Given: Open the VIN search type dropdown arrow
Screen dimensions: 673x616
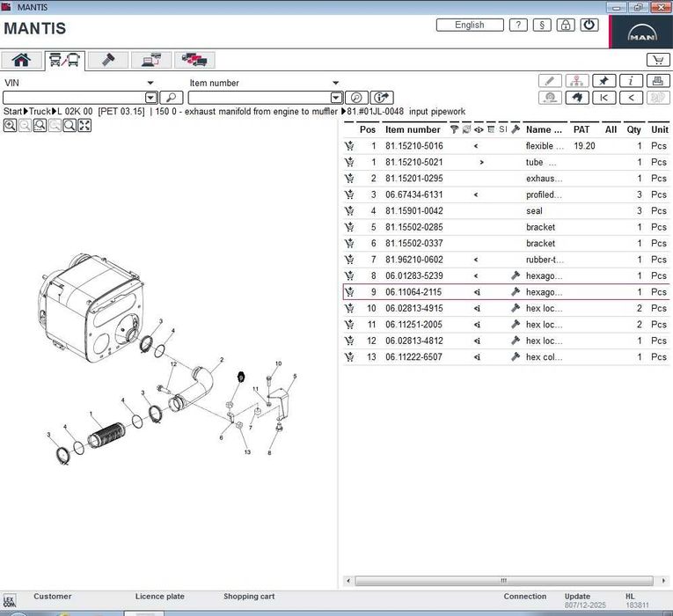Looking at the screenshot, I should (150, 83).
